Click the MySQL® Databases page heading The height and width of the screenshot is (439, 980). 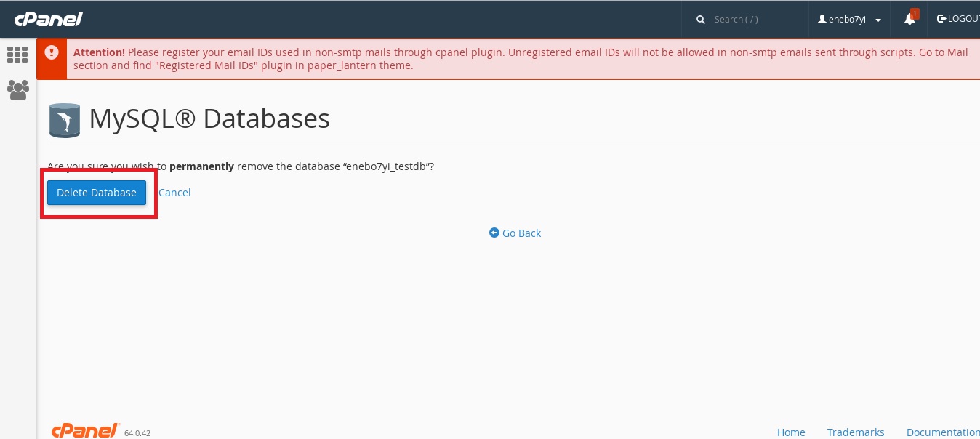pos(209,118)
